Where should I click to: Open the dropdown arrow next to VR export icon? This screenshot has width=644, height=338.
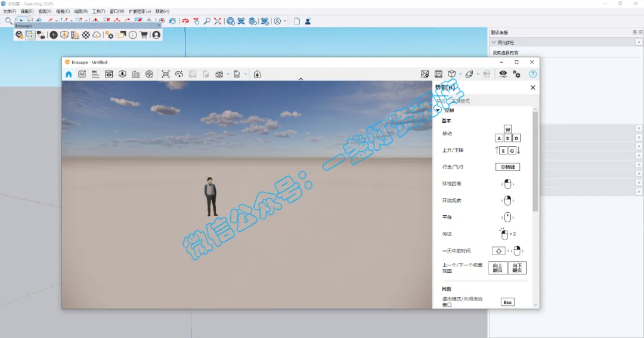tap(228, 75)
